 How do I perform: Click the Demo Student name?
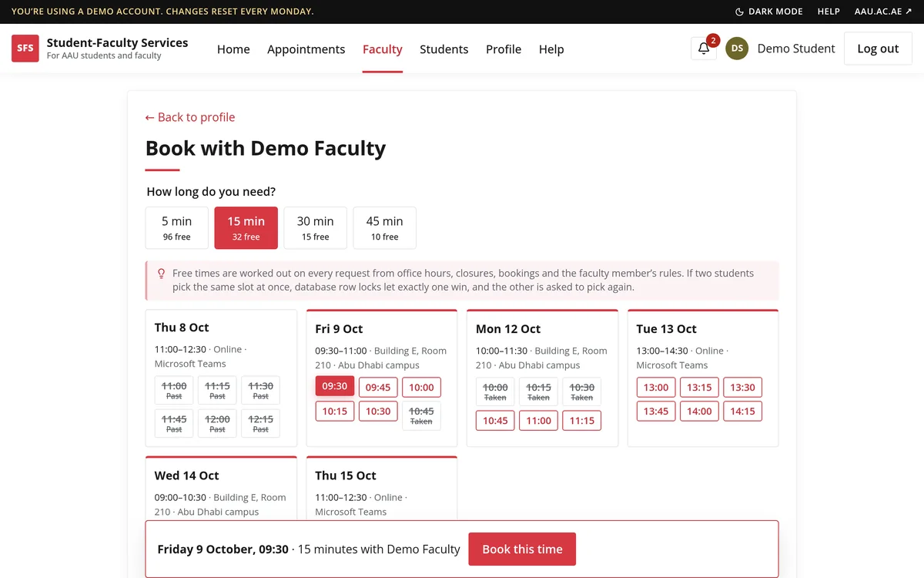796,49
